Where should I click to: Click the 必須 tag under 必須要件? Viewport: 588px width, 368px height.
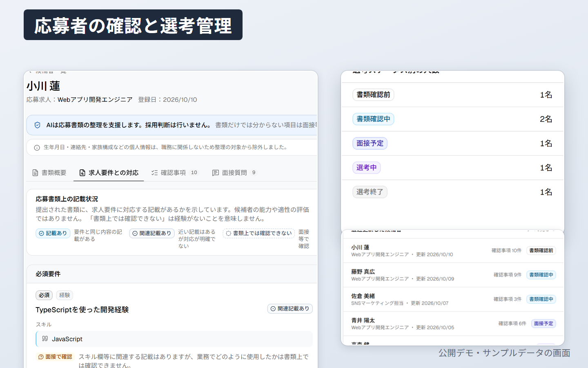click(x=44, y=295)
